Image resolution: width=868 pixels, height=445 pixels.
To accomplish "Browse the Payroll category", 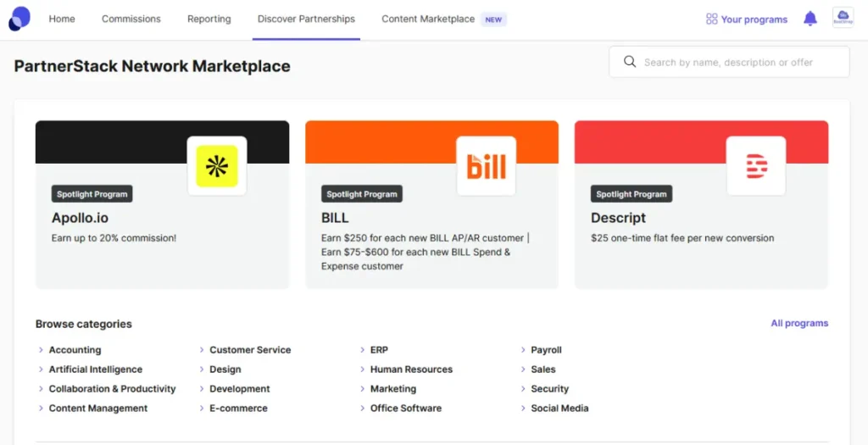I will (x=546, y=350).
